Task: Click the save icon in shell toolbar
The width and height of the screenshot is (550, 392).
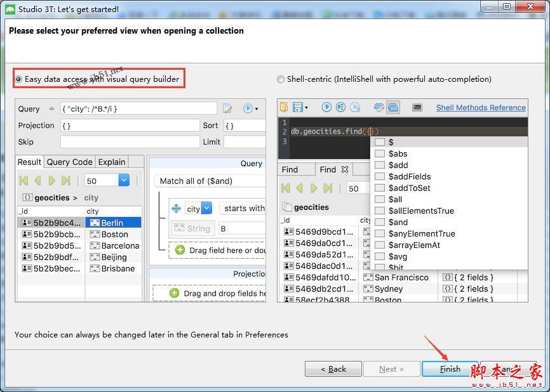Action: coord(297,107)
